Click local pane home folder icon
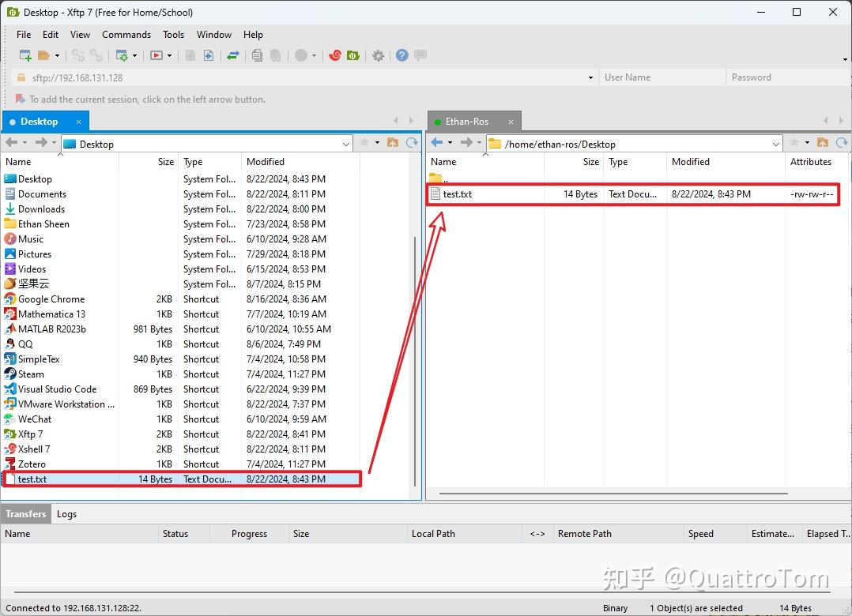The image size is (852, 616). tap(393, 142)
